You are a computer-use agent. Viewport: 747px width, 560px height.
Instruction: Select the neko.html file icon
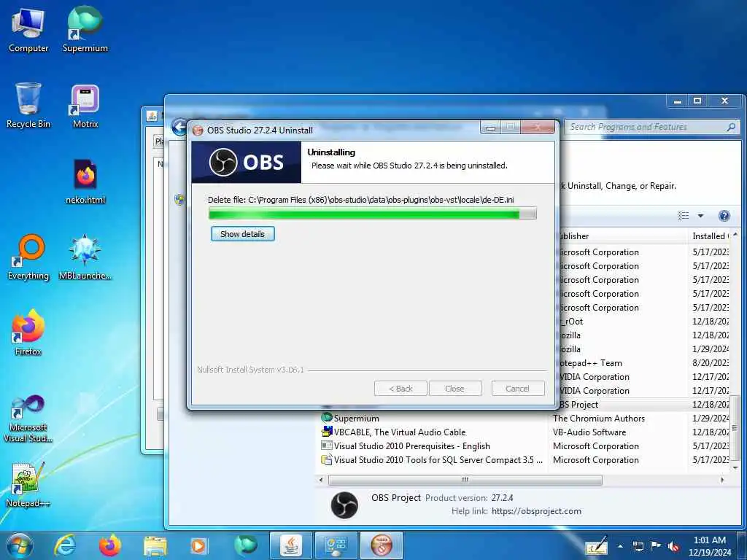pyautogui.click(x=85, y=182)
